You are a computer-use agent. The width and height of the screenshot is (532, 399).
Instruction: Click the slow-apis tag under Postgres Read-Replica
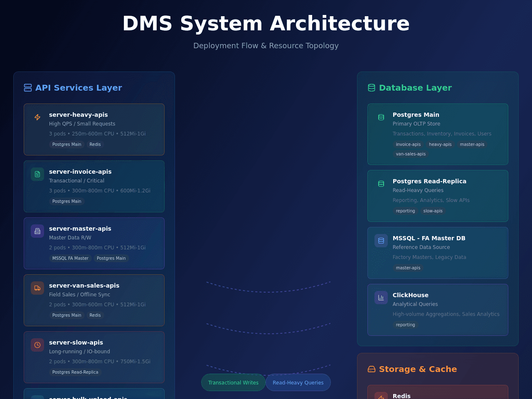click(x=433, y=211)
